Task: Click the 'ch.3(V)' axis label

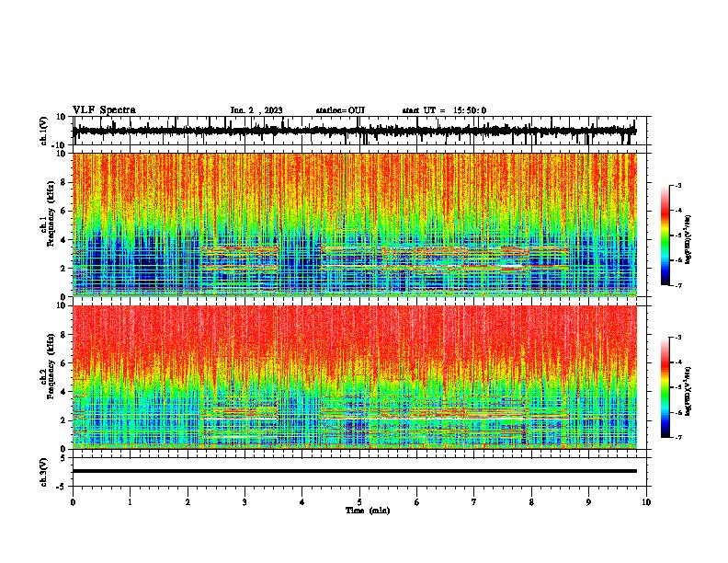Action: click(x=44, y=473)
